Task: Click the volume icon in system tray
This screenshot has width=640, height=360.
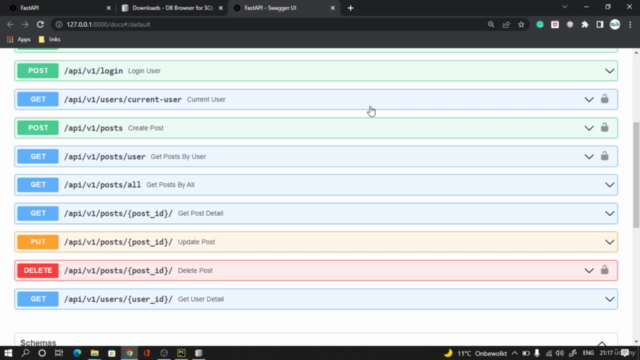Action: click(x=560, y=353)
